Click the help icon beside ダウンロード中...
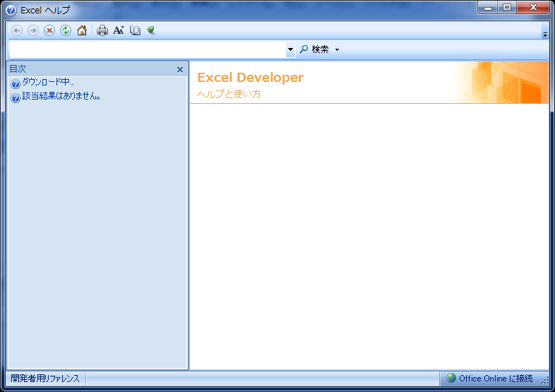 tap(16, 84)
